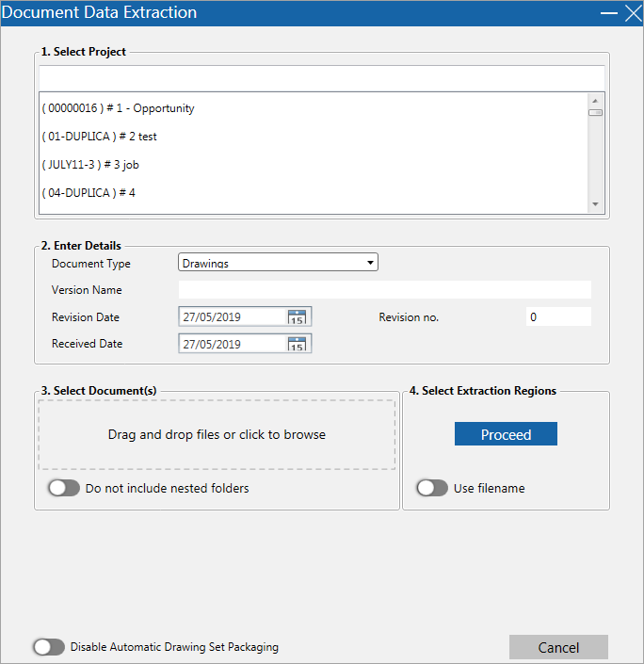The image size is (644, 664).
Task: Toggle Disable Automatic Drawing Set Packaging
Action: point(49,647)
